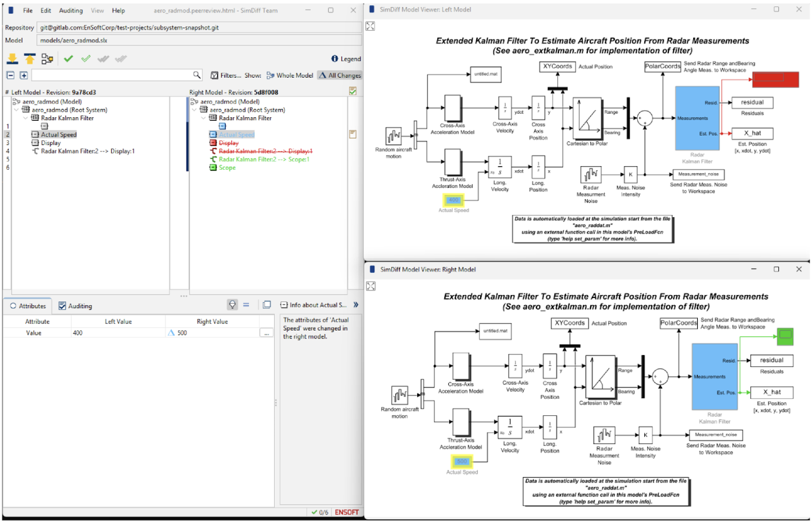
Task: Click the yellow down-arrow next difference icon
Action: (12, 59)
